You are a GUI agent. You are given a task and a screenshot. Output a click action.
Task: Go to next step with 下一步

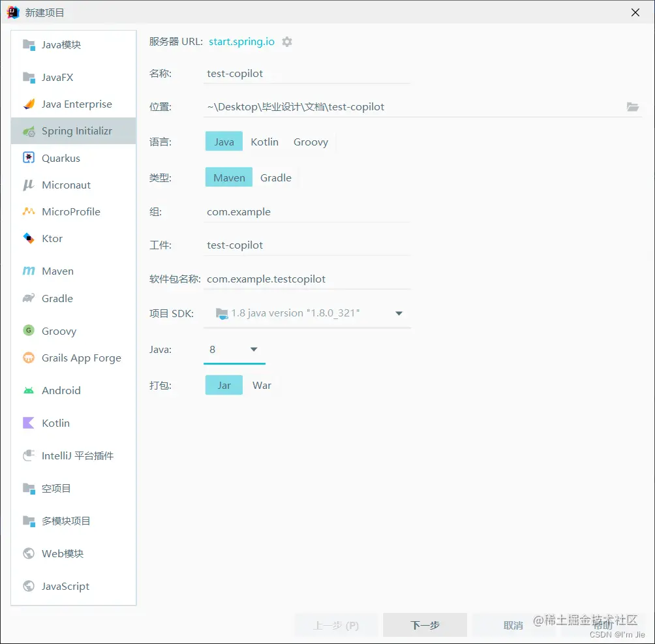click(x=425, y=625)
